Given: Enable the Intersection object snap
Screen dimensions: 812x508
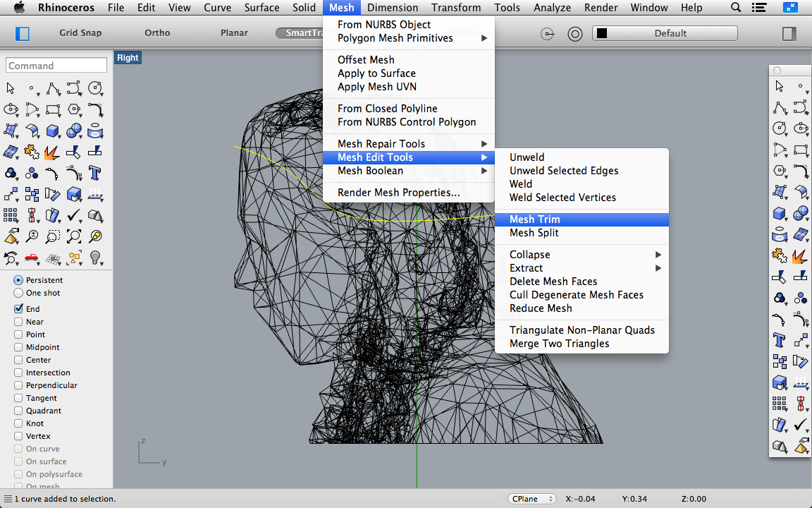Looking at the screenshot, I should point(18,373).
